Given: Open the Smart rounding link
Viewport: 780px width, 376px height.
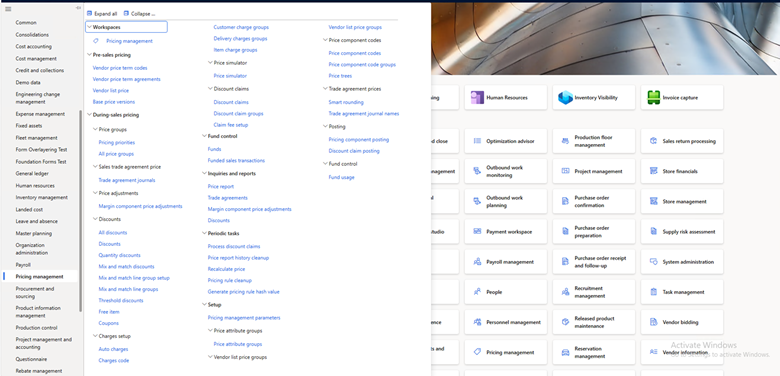Looking at the screenshot, I should pyautogui.click(x=346, y=102).
